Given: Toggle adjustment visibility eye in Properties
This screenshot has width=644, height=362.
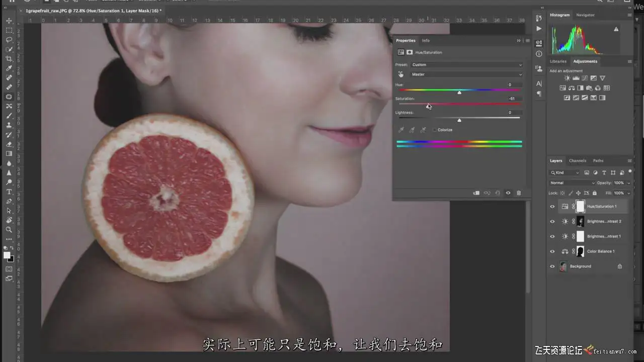Looking at the screenshot, I should tap(508, 193).
